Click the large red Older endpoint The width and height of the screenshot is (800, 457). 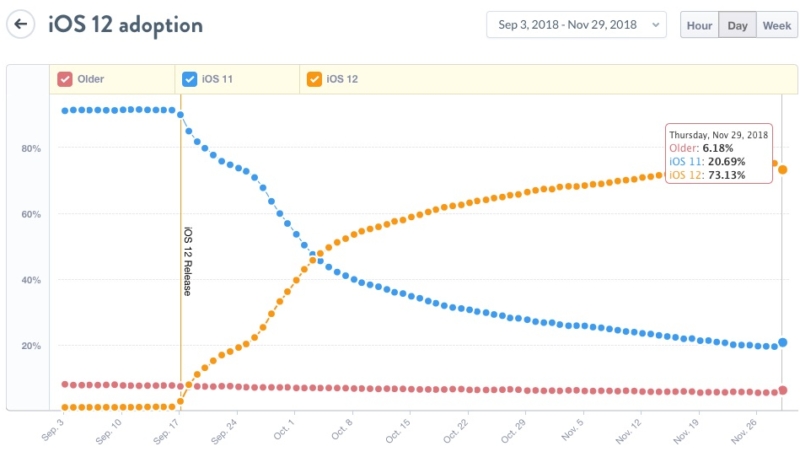pyautogui.click(x=783, y=390)
